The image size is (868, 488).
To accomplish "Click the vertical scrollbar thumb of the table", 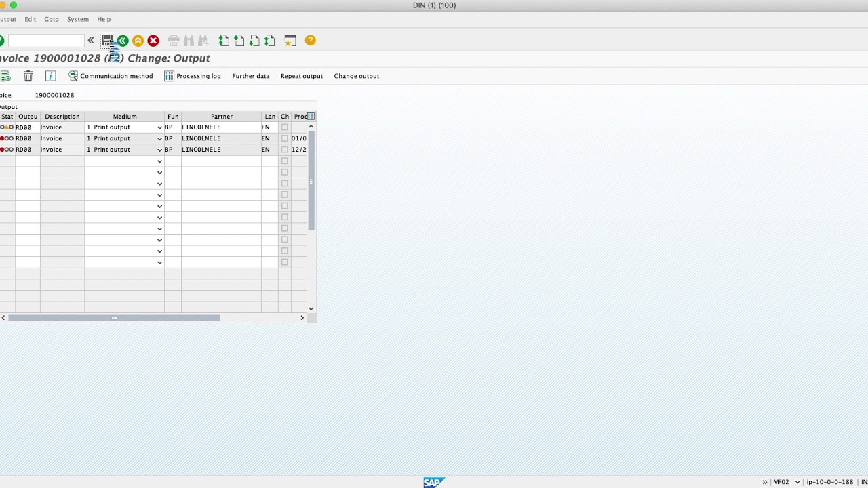I will point(311,181).
